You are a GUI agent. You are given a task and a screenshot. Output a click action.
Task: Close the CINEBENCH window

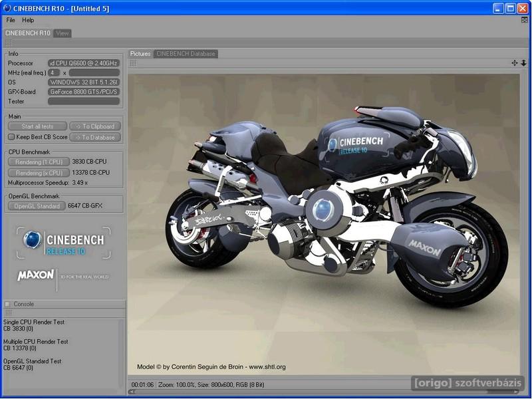coord(523,8)
